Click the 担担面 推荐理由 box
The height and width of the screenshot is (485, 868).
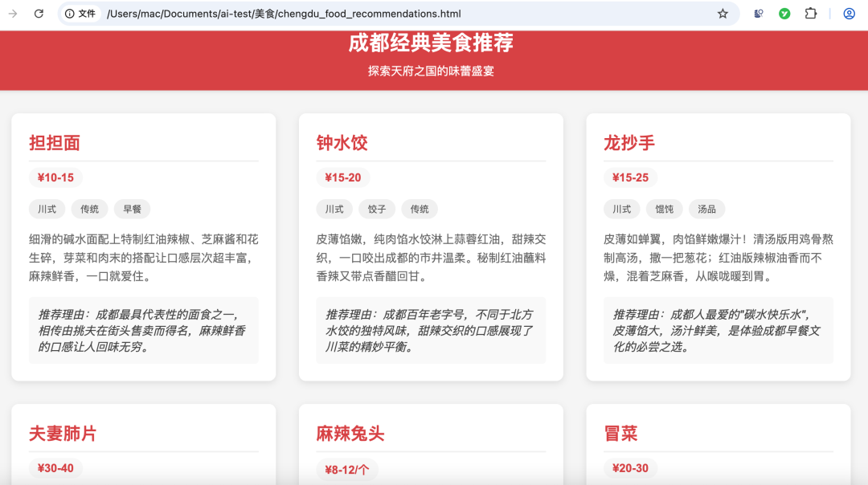click(x=143, y=330)
